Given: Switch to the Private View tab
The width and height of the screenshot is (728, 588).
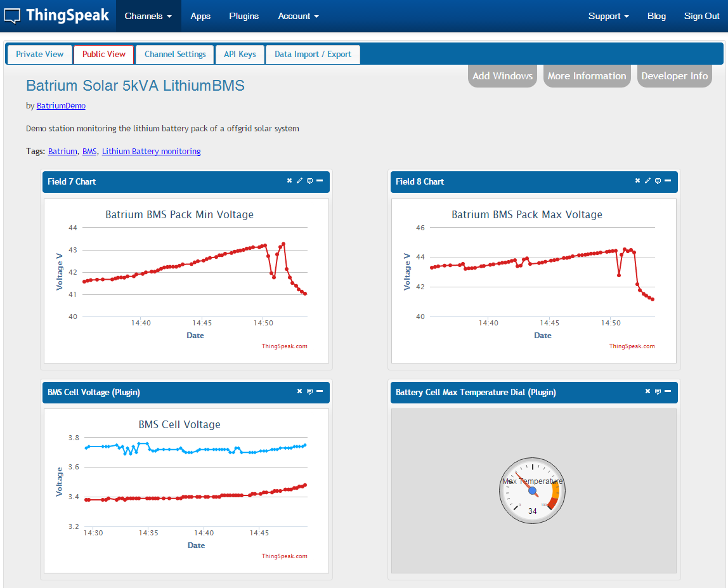Looking at the screenshot, I should [x=40, y=55].
